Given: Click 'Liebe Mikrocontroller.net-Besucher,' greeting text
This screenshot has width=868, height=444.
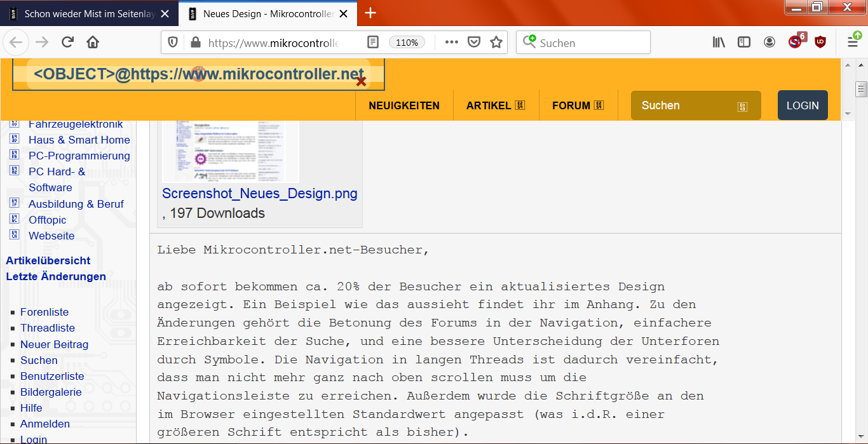Looking at the screenshot, I should [x=294, y=250].
